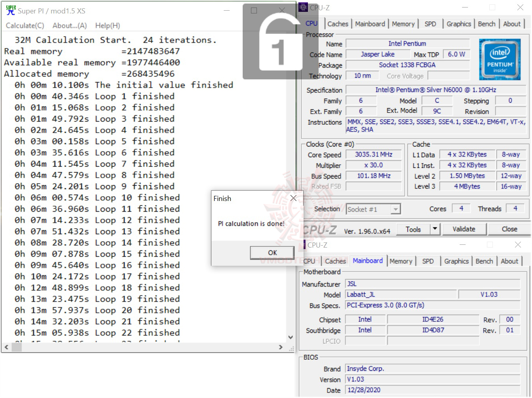Select the CPU tab in the processor CPU-Z window

click(x=311, y=23)
